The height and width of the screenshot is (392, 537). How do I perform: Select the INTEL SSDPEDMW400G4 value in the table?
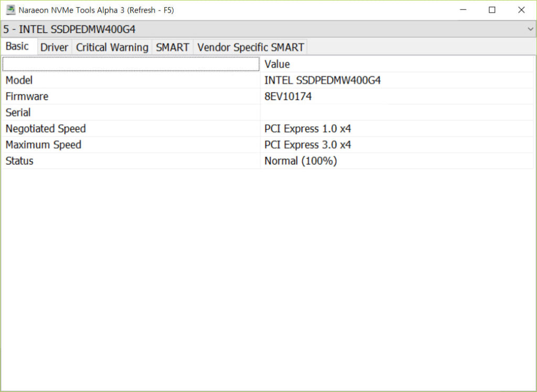pos(323,81)
